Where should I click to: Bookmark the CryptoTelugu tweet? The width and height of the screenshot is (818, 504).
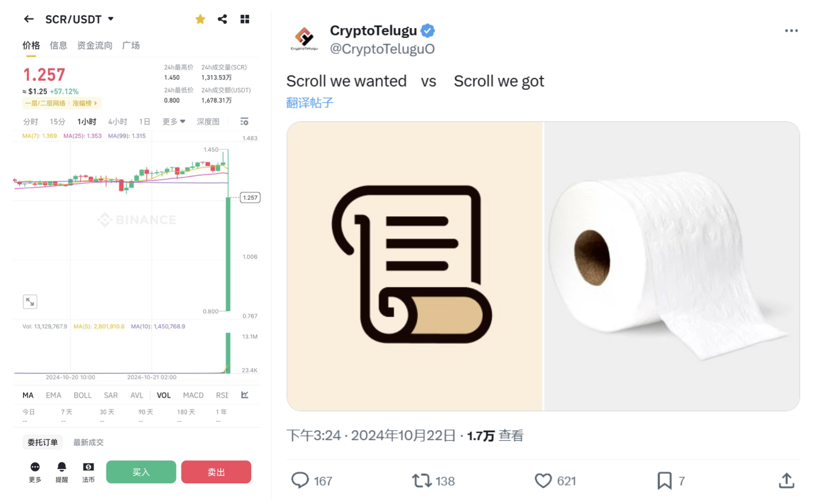(x=664, y=481)
